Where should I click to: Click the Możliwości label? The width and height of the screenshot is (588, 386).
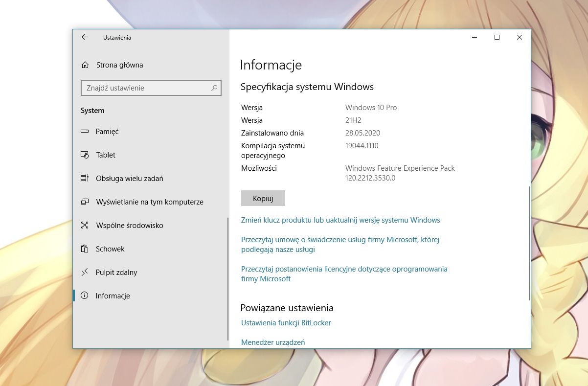259,168
